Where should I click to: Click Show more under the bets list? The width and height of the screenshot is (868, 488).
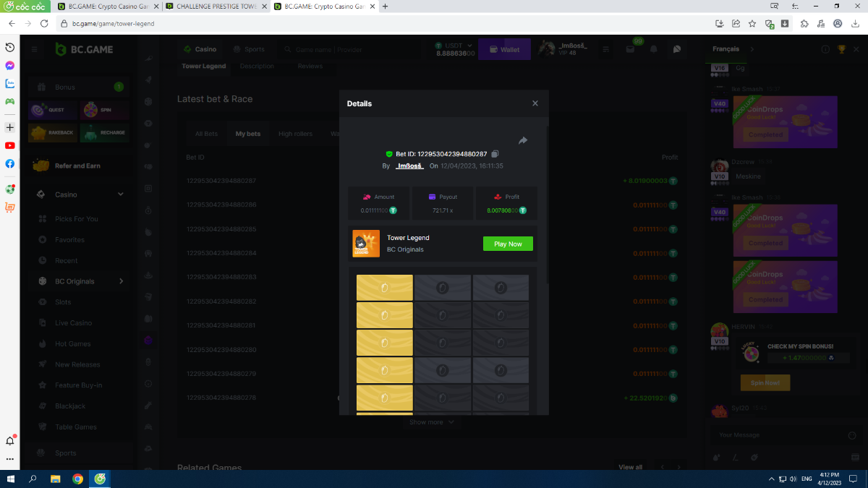(431, 422)
